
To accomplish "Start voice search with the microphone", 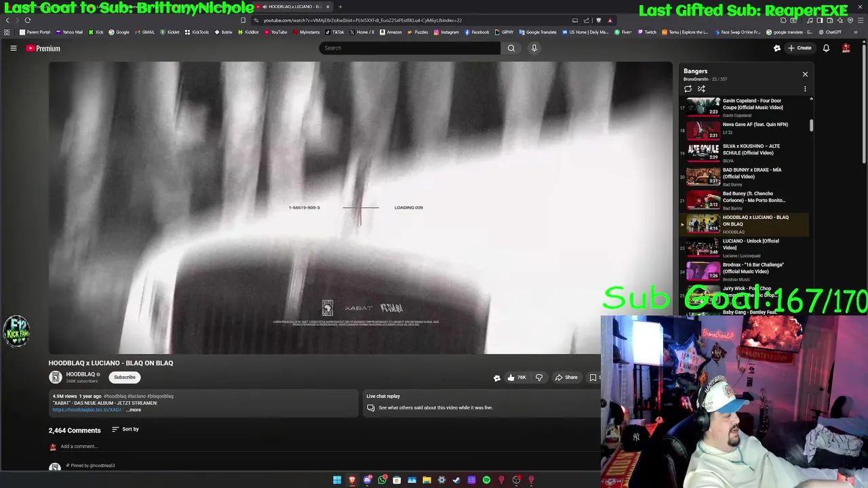I will 534,48.
